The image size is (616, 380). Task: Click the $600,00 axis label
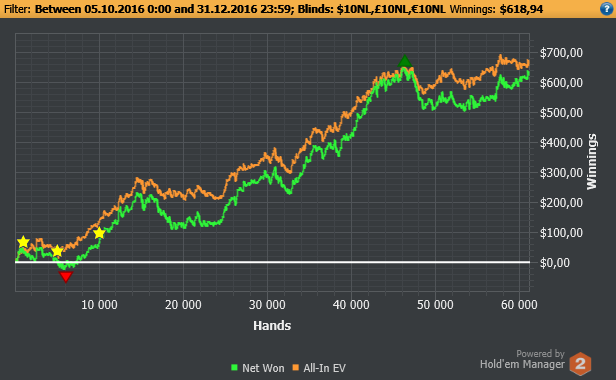coord(561,83)
